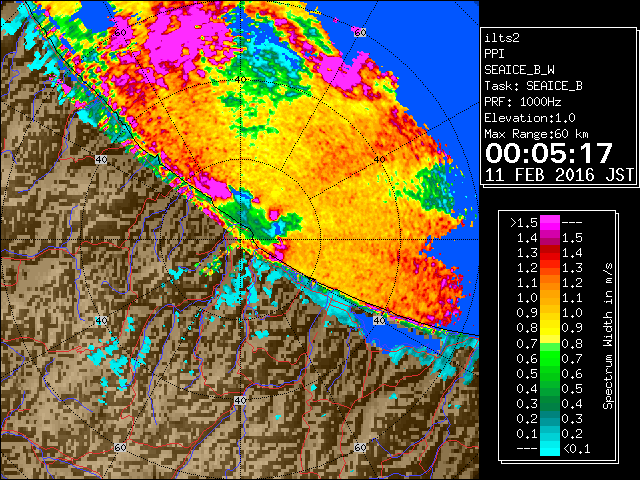Pick the bright green 0.6 to 0.7 legend color

pos(550,358)
